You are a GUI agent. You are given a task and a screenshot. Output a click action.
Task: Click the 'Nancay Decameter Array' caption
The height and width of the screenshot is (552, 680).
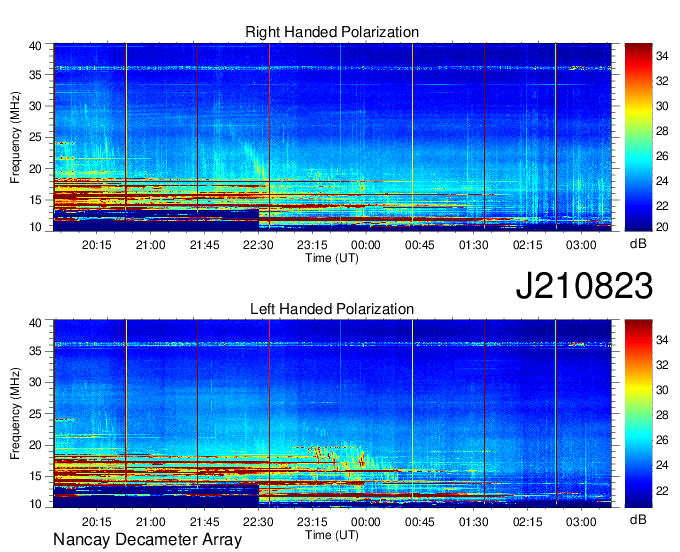click(147, 540)
